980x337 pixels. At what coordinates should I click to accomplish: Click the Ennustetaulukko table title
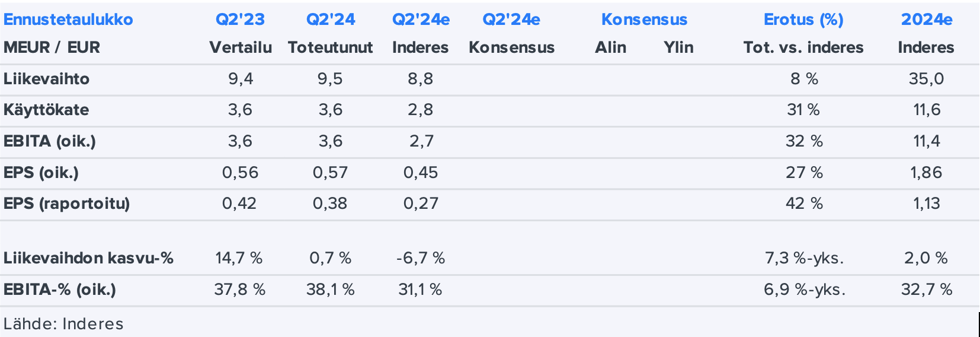pos(68,20)
